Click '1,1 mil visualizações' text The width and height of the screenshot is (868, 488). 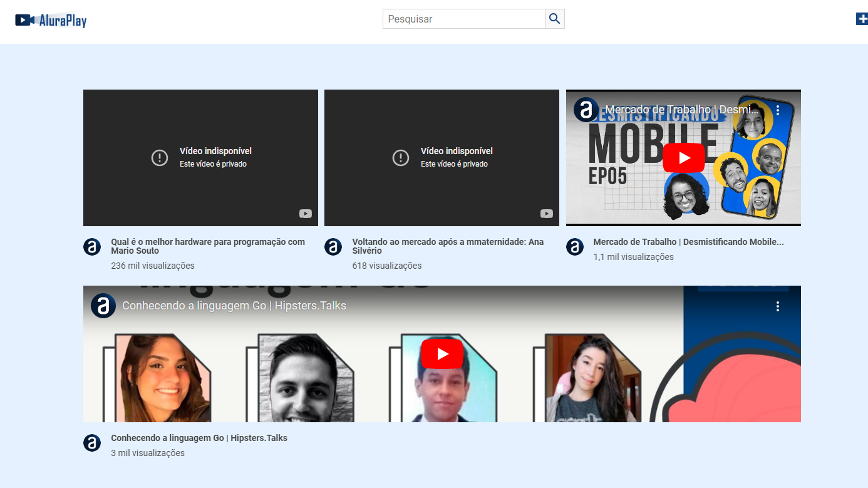point(633,257)
